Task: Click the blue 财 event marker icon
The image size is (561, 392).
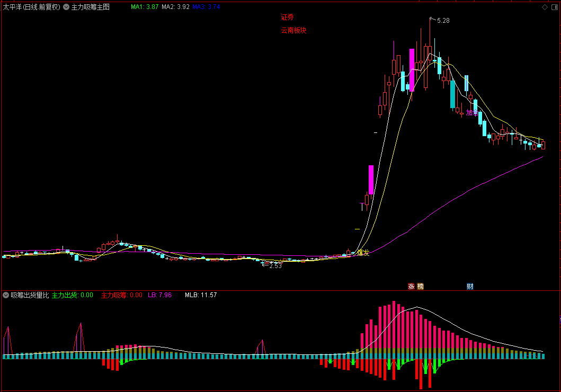Action: coord(470,286)
